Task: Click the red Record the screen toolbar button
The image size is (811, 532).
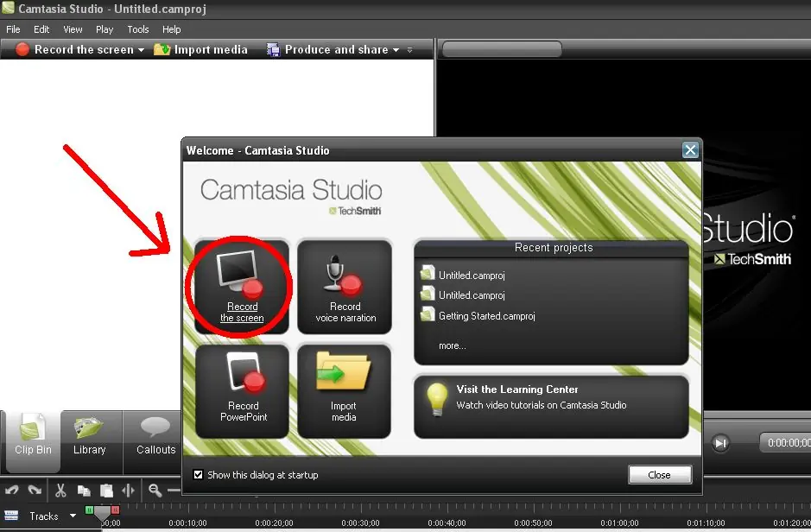Action: [x=74, y=49]
